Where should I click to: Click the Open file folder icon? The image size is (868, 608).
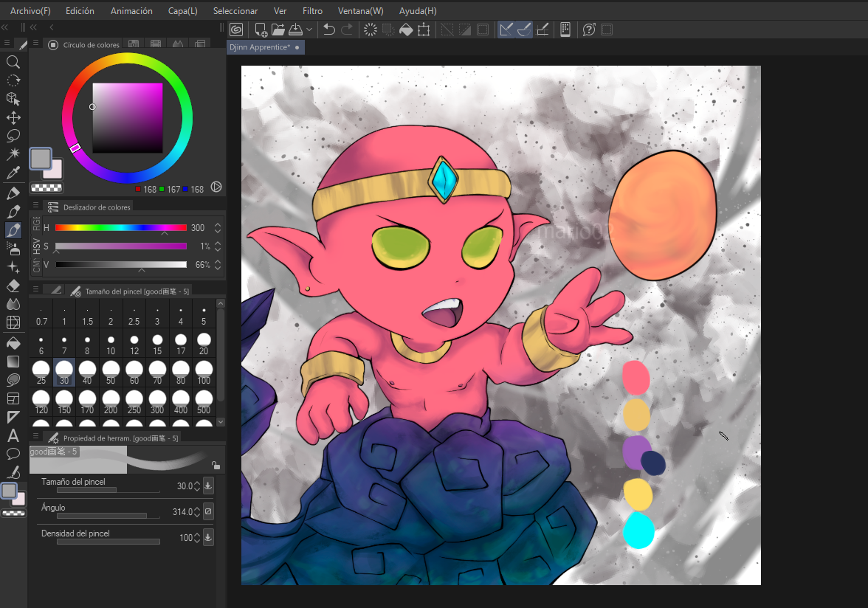[278, 30]
